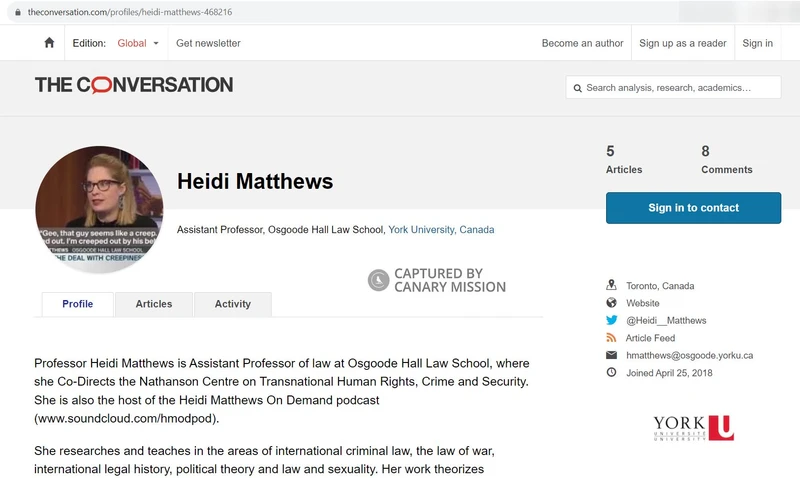Switch to the Articles tab

[x=154, y=304]
